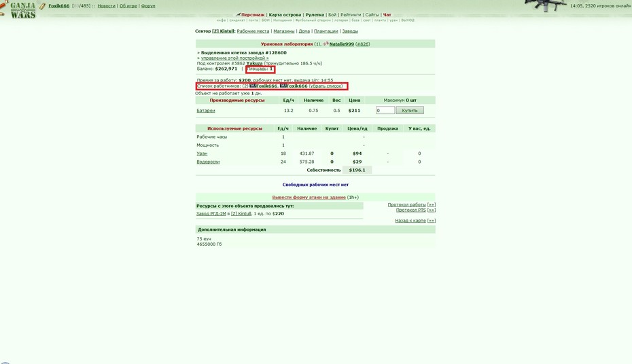
Task: Click the 4655000 Гб info text
Action: point(209,244)
